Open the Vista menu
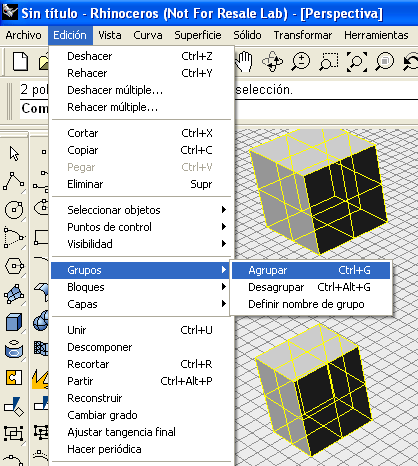This screenshot has width=418, height=466. [110, 35]
